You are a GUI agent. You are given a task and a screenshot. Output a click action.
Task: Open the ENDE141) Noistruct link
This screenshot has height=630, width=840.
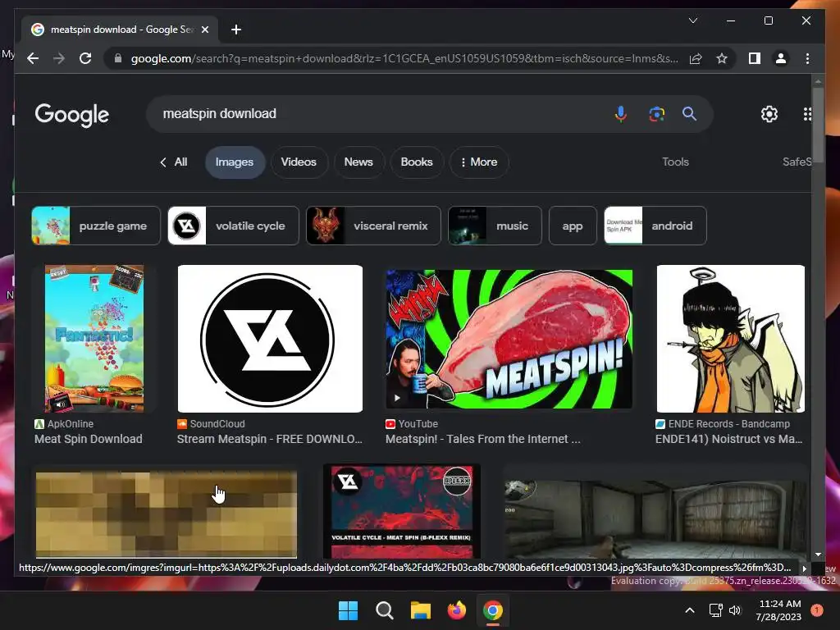pos(728,439)
